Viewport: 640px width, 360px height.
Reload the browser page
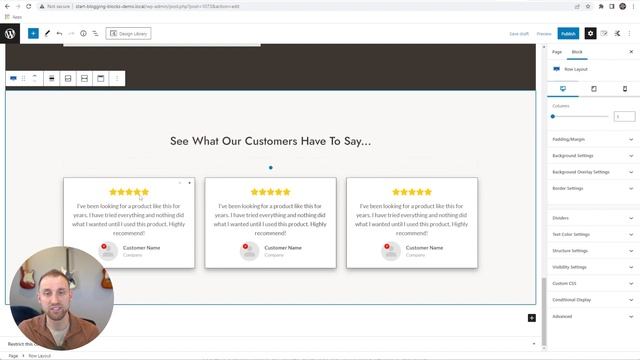[x=29, y=7]
